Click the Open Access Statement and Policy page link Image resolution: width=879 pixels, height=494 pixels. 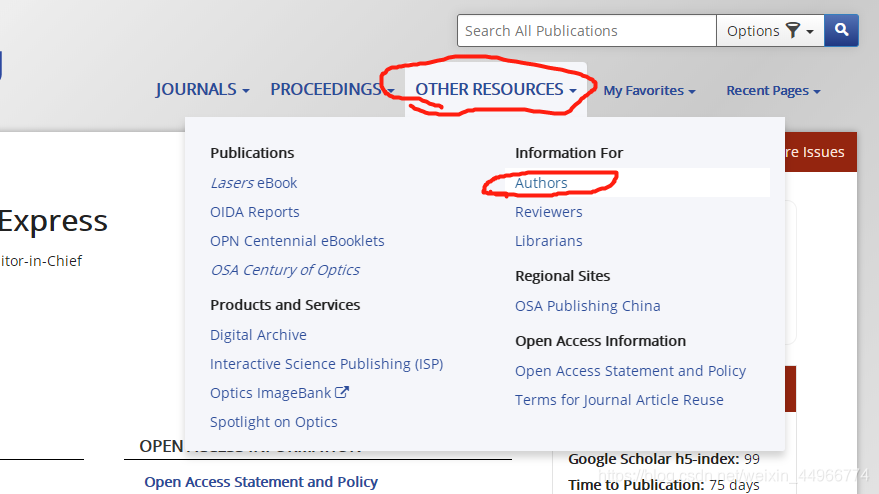click(x=261, y=482)
